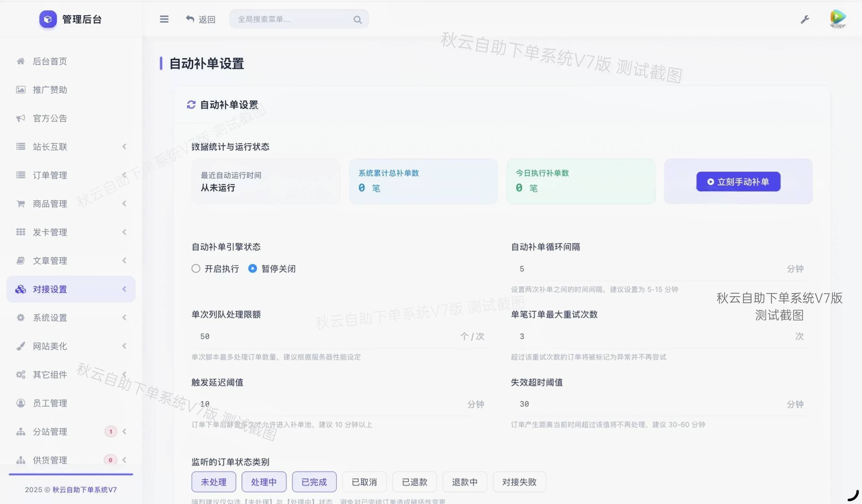The height and width of the screenshot is (504, 862).
Task: Click the gear icon beside 系统设置
Action: [21, 317]
